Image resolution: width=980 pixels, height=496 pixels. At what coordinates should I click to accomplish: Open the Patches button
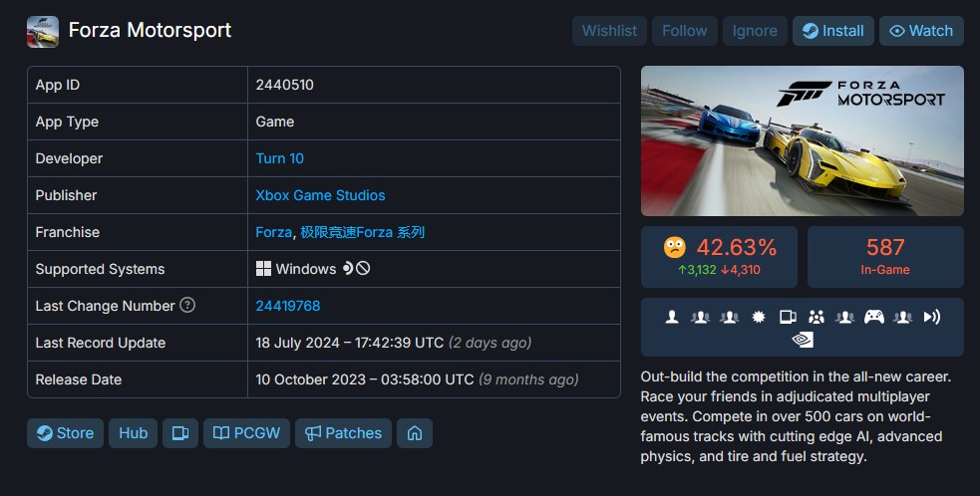tap(343, 433)
